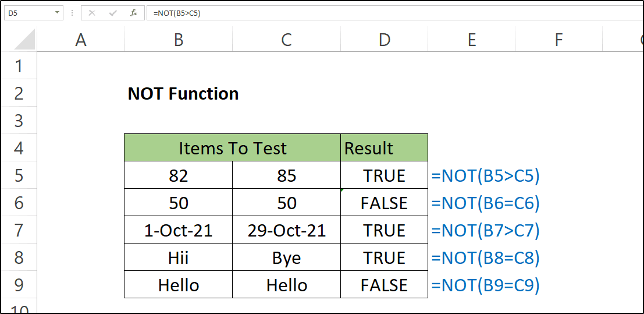The width and height of the screenshot is (644, 314).
Task: Select row 5 header
Action: (x=19, y=175)
